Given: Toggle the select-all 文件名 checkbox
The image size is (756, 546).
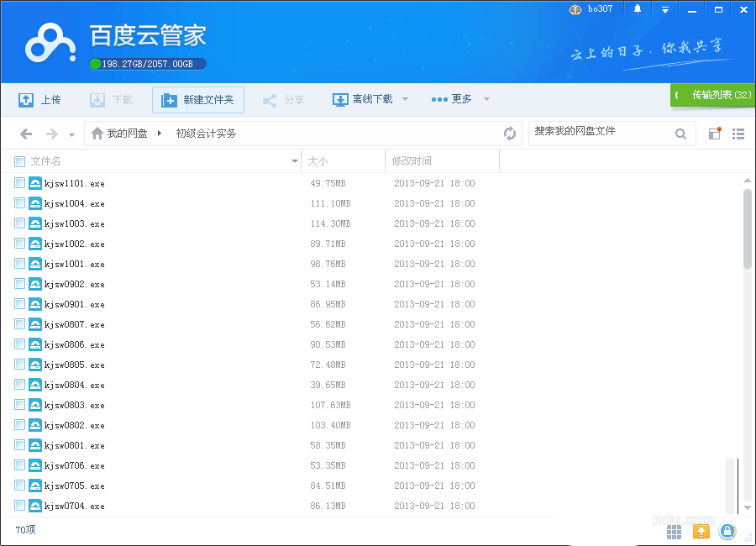Looking at the screenshot, I should 19,161.
